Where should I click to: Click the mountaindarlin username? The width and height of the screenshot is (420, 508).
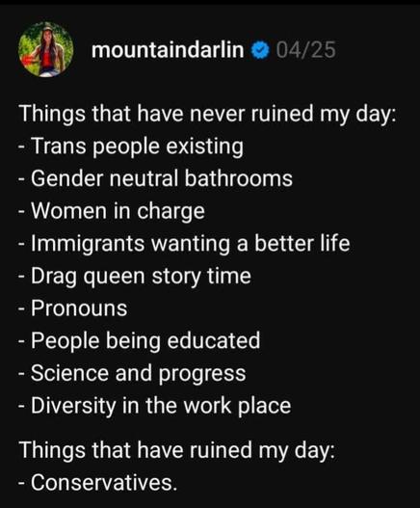(168, 50)
